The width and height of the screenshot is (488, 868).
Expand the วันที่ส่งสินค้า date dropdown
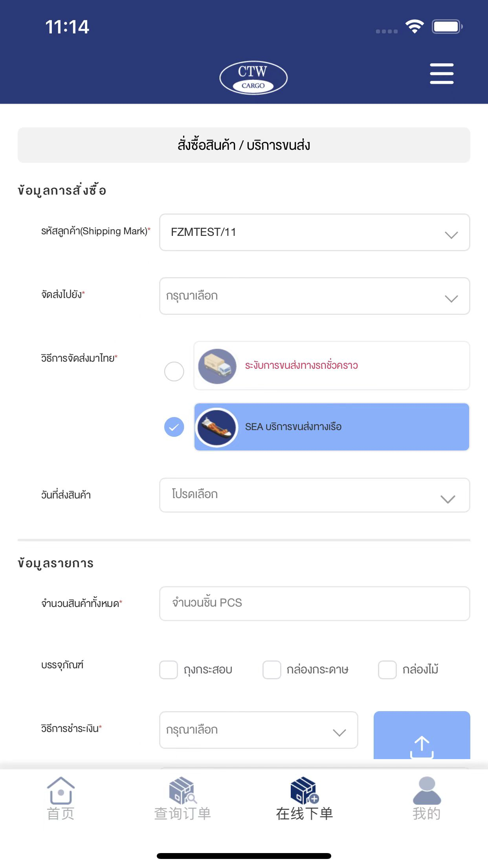(314, 495)
